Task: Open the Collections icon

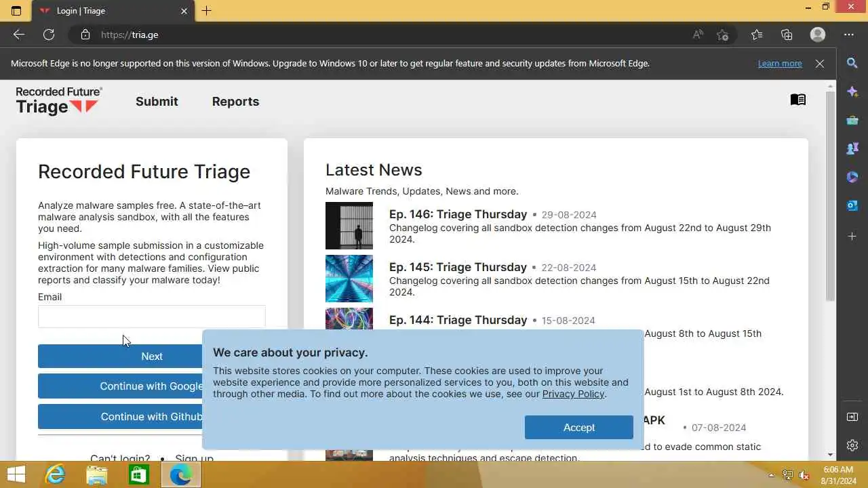Action: (x=787, y=35)
